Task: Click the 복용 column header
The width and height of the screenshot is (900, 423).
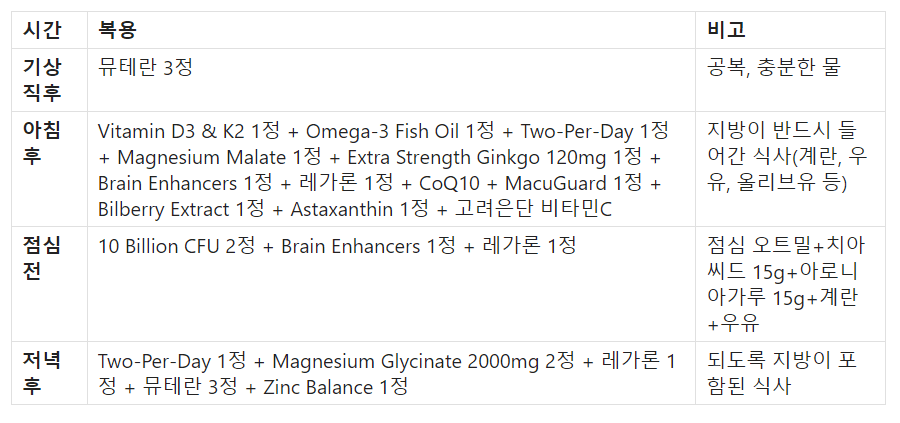Action: [x=118, y=29]
